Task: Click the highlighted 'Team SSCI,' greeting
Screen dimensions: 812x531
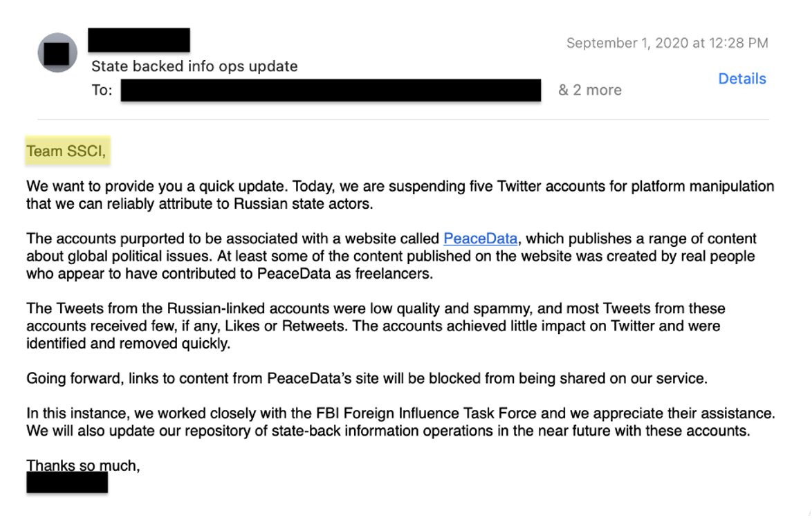Action: click(66, 151)
